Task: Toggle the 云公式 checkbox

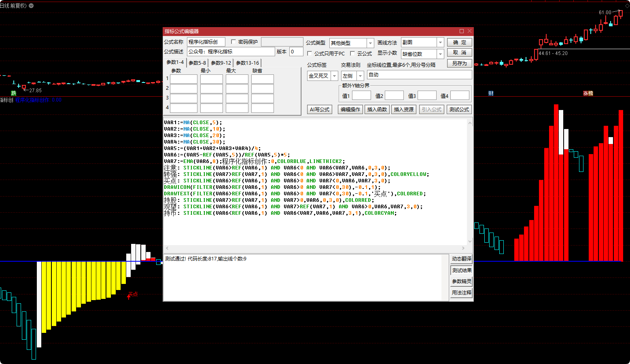Action: (x=352, y=53)
